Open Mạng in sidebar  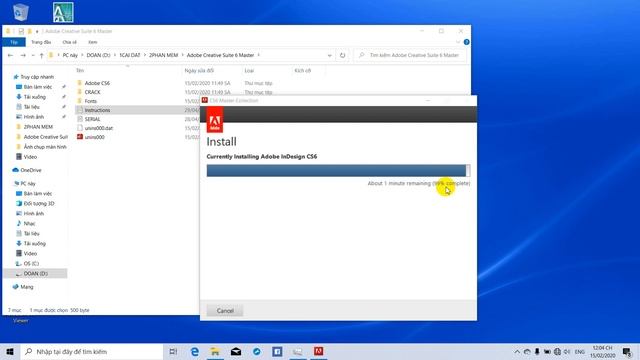tap(27, 287)
